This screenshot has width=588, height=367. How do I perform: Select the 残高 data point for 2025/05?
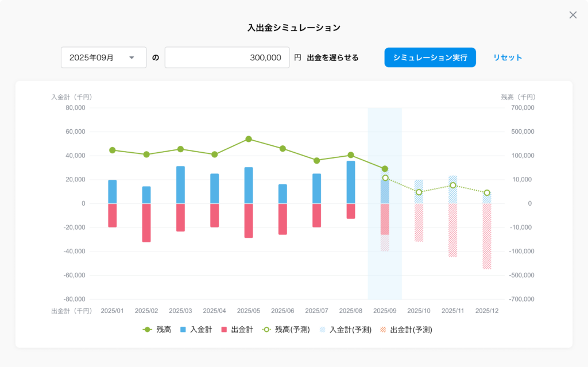pyautogui.click(x=249, y=139)
